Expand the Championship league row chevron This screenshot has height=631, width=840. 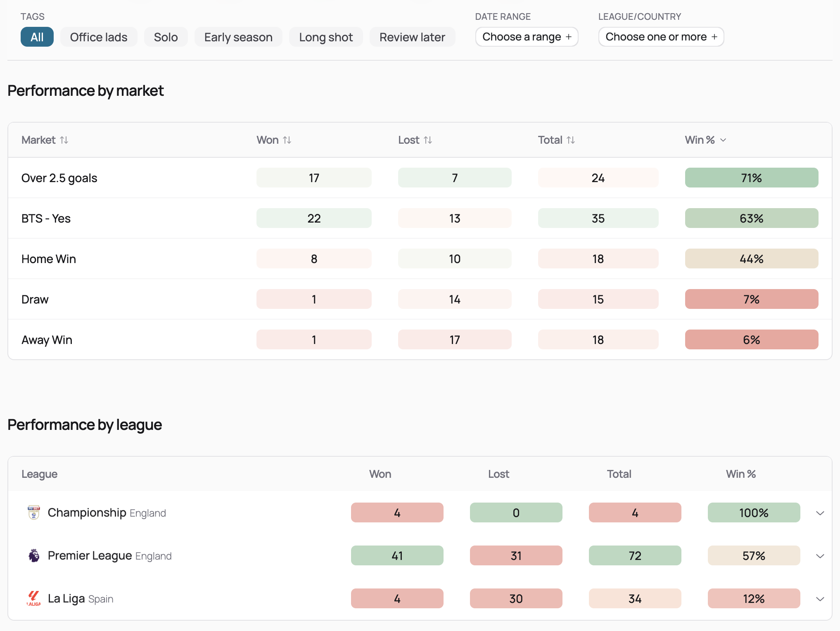820,513
